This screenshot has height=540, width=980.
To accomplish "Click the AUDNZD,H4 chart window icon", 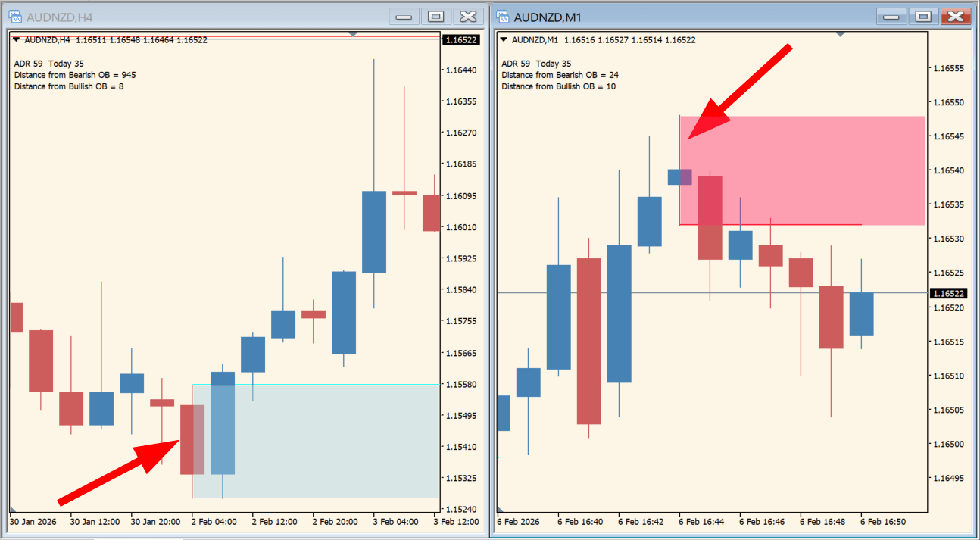I will 15,17.
